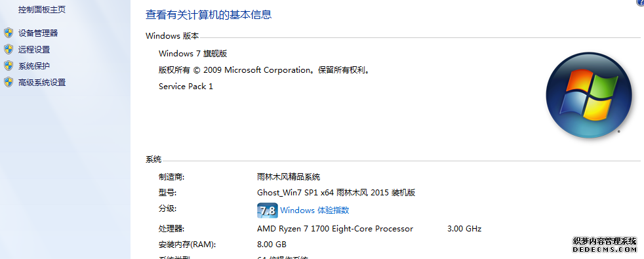Click the shield icon beside 高级系统设置
This screenshot has width=644, height=259.
(9, 83)
